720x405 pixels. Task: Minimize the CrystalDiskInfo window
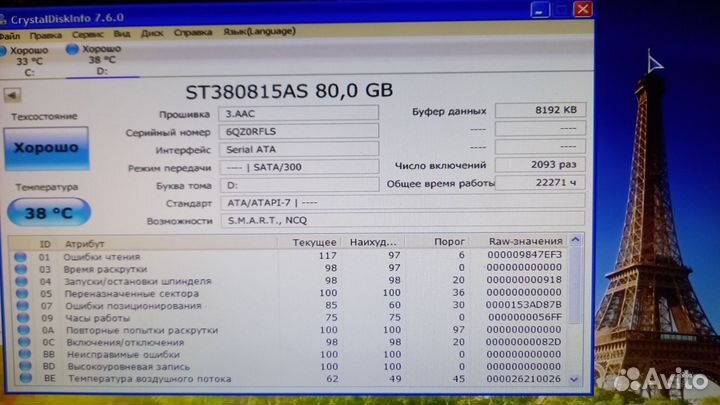[540, 10]
